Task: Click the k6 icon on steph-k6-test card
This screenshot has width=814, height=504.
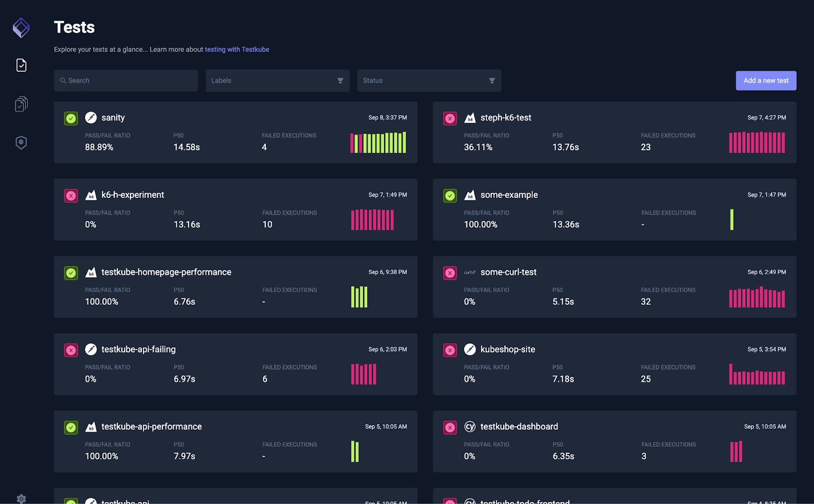Action: click(470, 117)
